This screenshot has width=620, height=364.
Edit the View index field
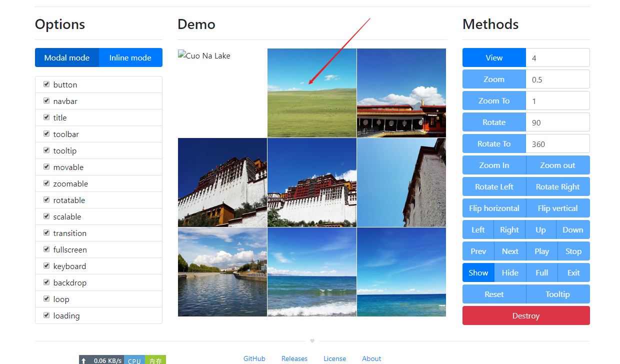[x=558, y=57]
